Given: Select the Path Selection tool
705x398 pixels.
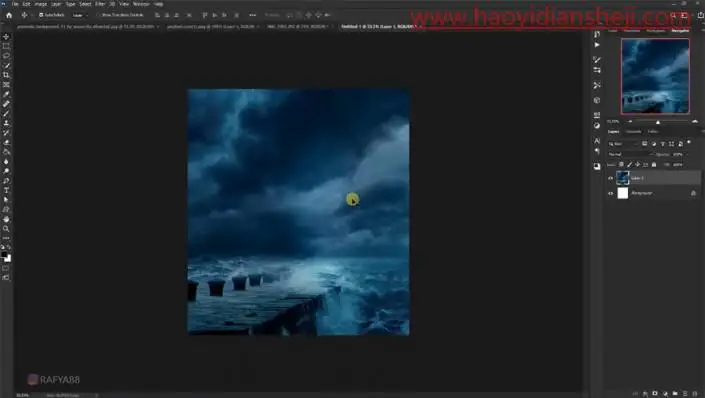Looking at the screenshot, I should coord(6,200).
